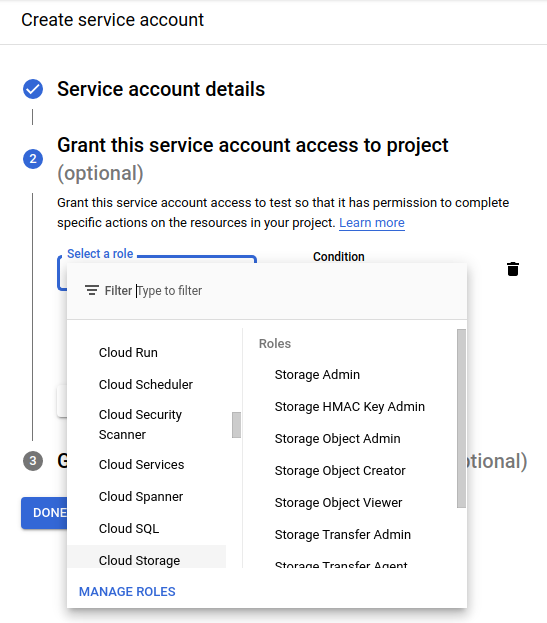Click the Roles list header
This screenshot has width=547, height=623.
point(275,343)
